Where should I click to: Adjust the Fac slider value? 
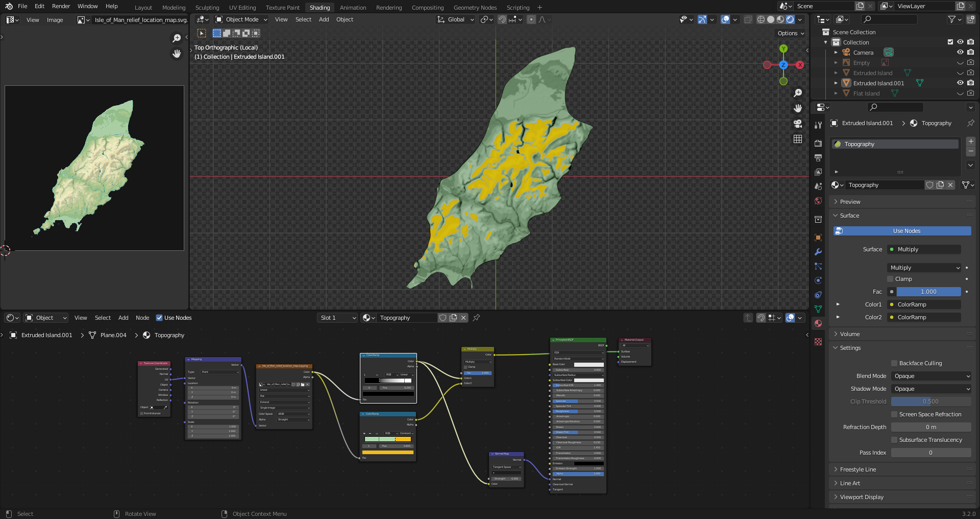(928, 292)
